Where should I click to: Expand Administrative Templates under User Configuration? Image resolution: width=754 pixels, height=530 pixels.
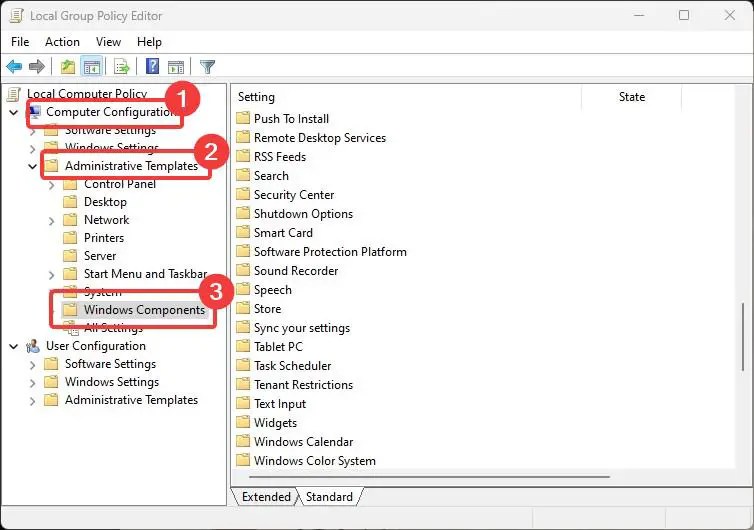(x=32, y=401)
